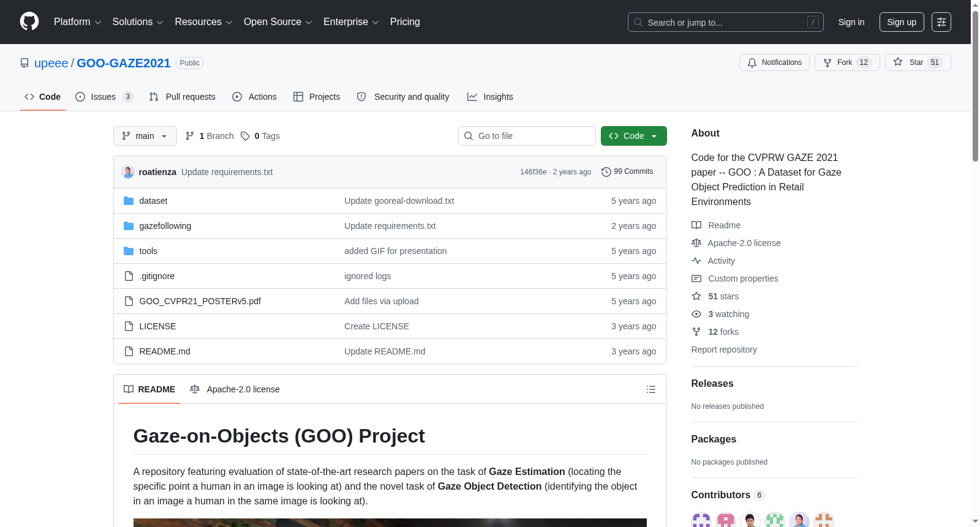The width and height of the screenshot is (980, 527).
Task: Expand the Open Source menu
Action: 278,22
